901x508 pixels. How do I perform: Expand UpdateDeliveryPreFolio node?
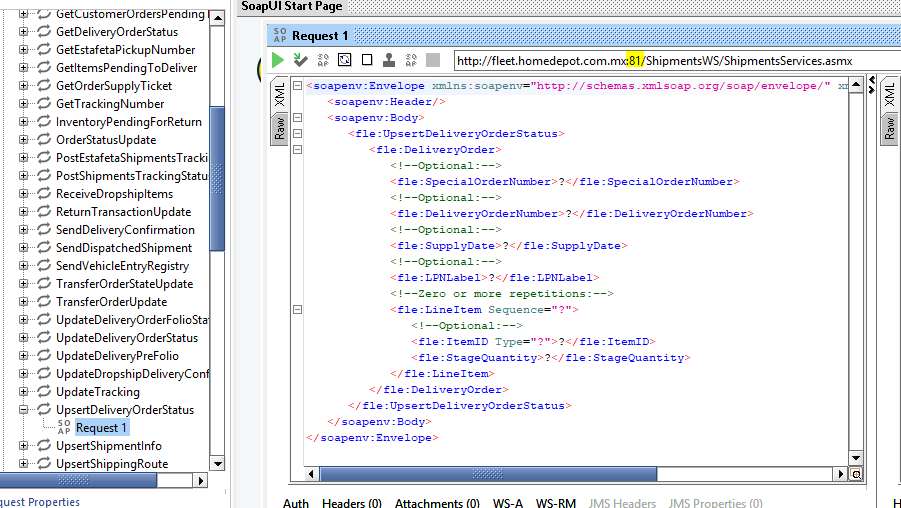(24, 356)
